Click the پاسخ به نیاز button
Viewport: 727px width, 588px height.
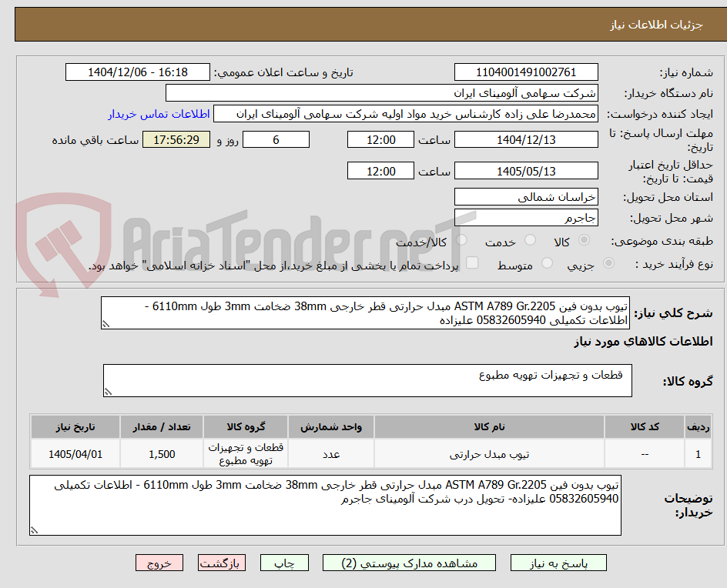coord(558,563)
